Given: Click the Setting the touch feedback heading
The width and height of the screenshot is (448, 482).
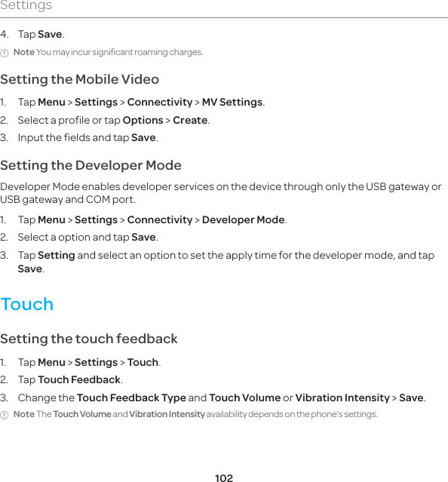Looking at the screenshot, I should [89, 339].
